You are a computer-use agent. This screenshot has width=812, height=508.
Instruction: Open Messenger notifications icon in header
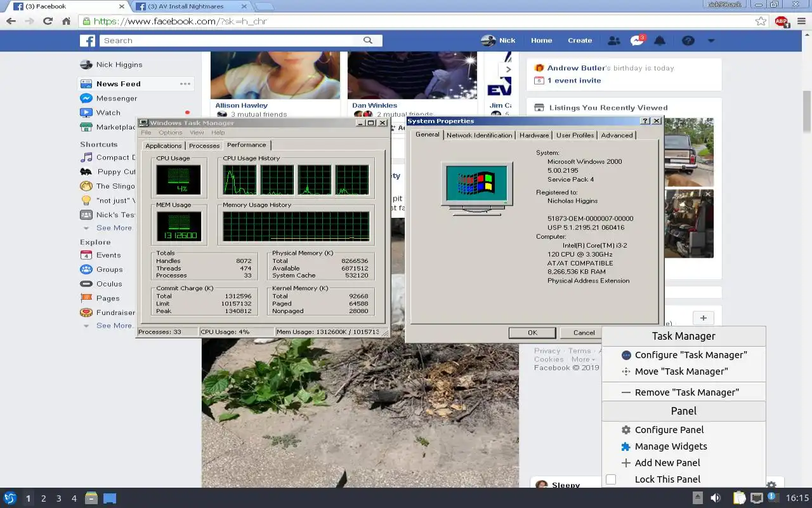pyautogui.click(x=637, y=41)
